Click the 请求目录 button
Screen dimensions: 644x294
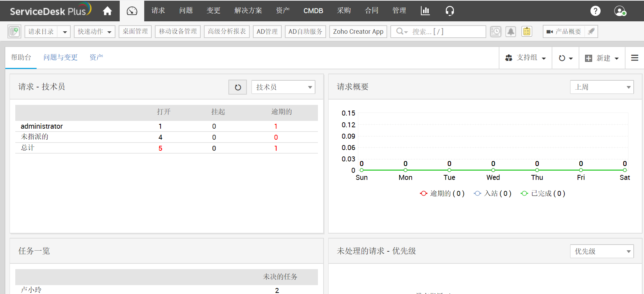41,32
